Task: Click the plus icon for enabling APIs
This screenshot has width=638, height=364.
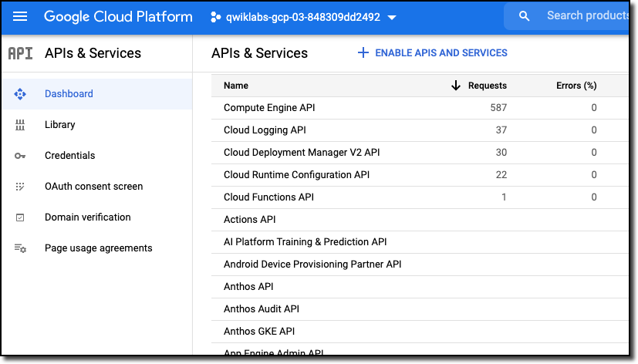Action: [363, 53]
